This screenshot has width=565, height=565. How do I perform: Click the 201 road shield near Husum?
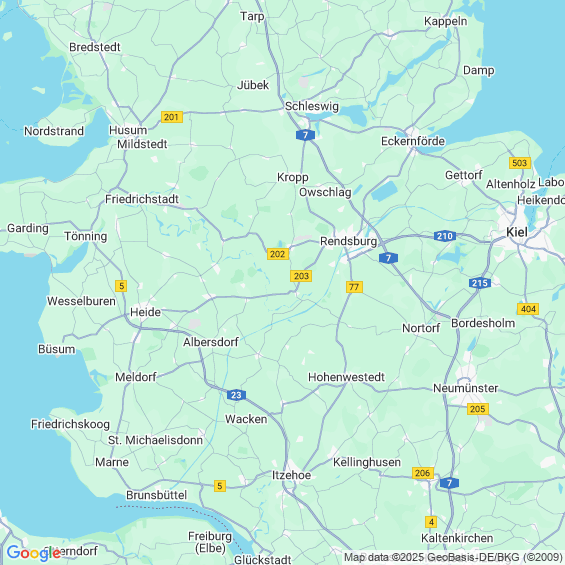[x=172, y=117]
